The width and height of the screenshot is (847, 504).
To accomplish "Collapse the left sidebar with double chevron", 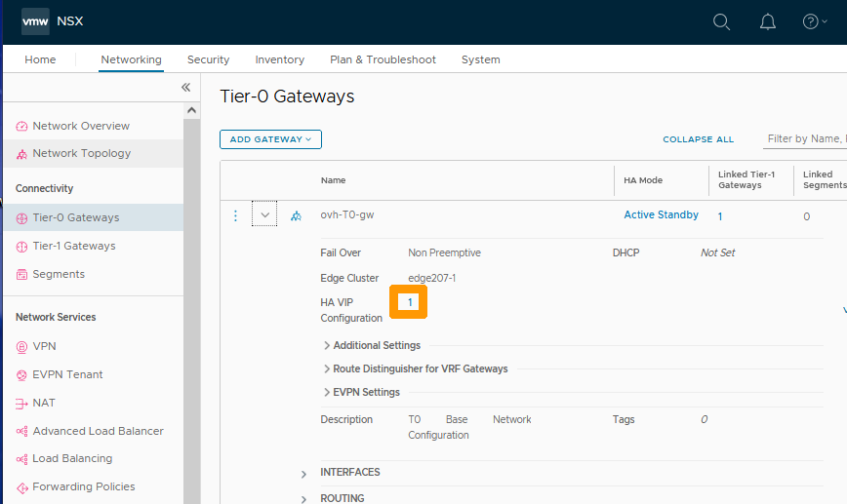I will click(x=185, y=88).
